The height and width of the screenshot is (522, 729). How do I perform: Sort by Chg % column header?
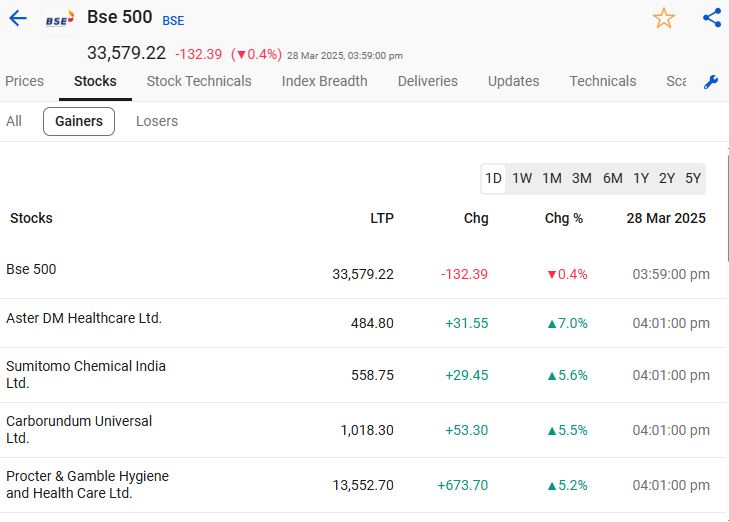tap(564, 218)
